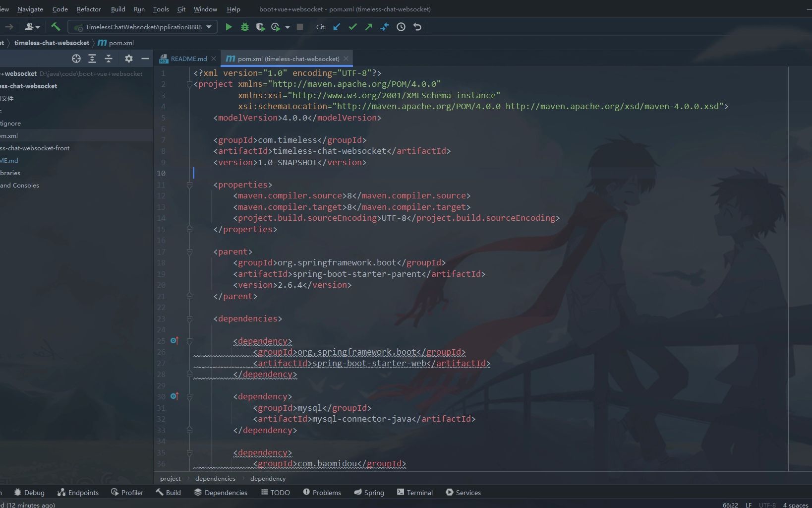Open the Dependencies tool window
The image size is (812, 508).
[x=221, y=492]
